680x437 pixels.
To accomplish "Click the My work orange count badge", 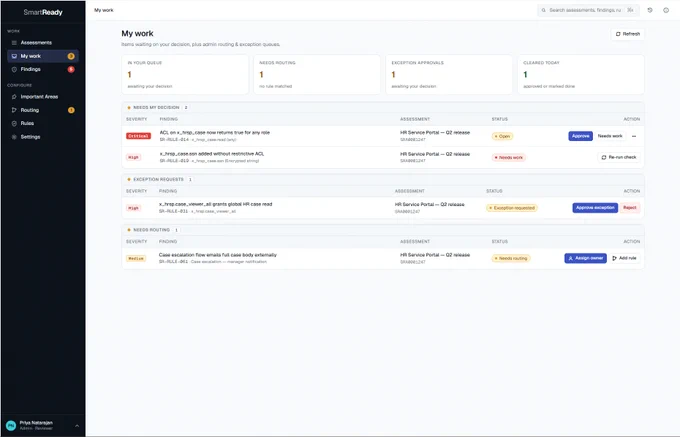I will [x=71, y=56].
